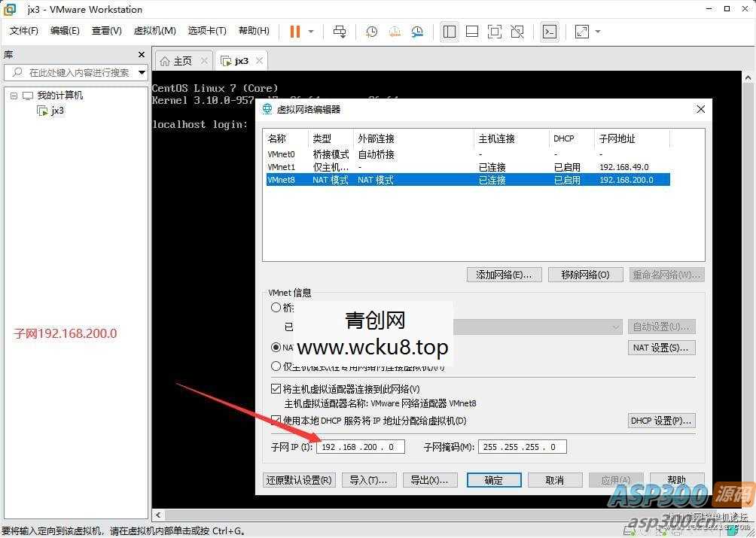Open the Snapshot Manager icon
This screenshot has height=538, width=756.
pos(416,32)
